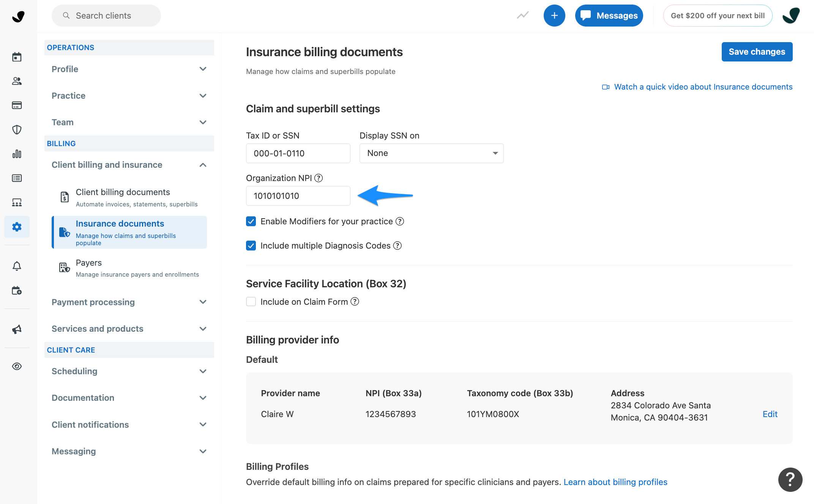This screenshot has height=504, width=814.
Task: Open notifications with the bell icon
Action: tap(17, 265)
